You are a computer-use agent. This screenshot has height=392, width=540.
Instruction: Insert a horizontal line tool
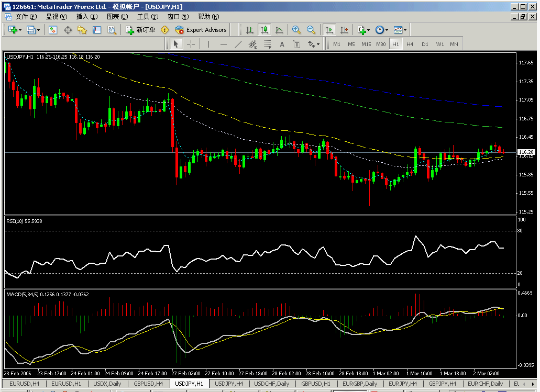click(x=224, y=44)
